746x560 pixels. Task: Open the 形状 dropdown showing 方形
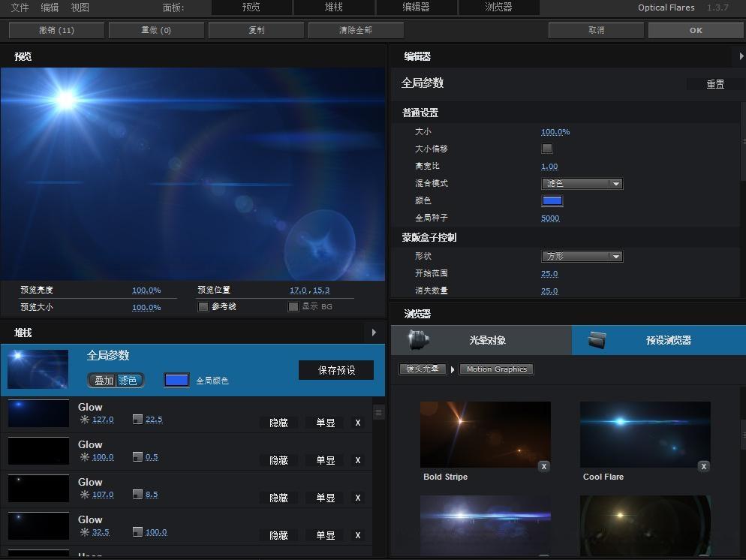click(582, 256)
